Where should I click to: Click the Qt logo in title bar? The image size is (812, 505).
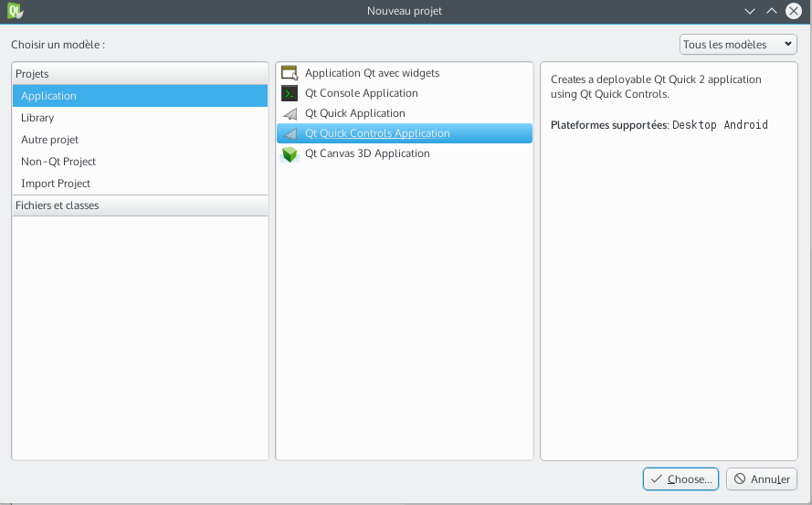coord(15,11)
